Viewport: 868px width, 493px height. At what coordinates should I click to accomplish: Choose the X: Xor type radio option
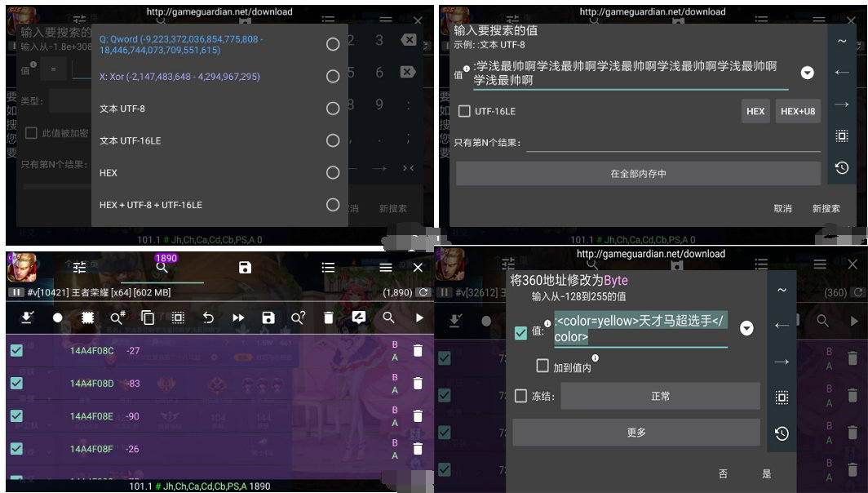point(333,77)
